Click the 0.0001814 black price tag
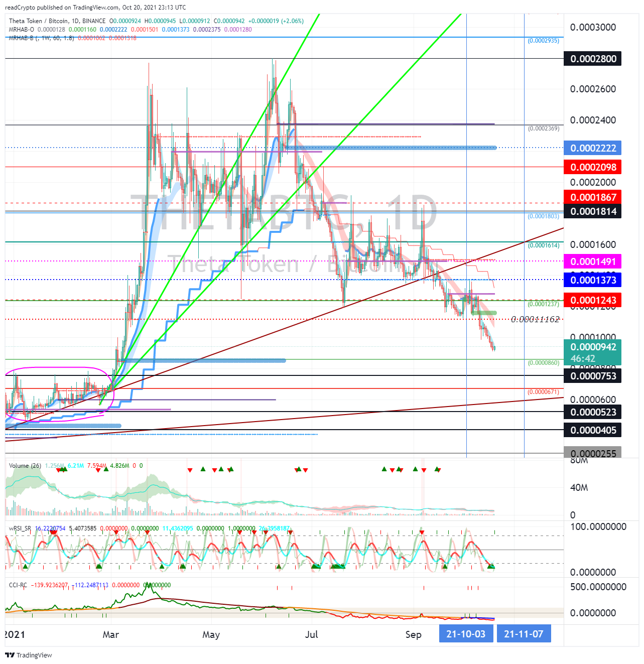The image size is (644, 664). [593, 211]
